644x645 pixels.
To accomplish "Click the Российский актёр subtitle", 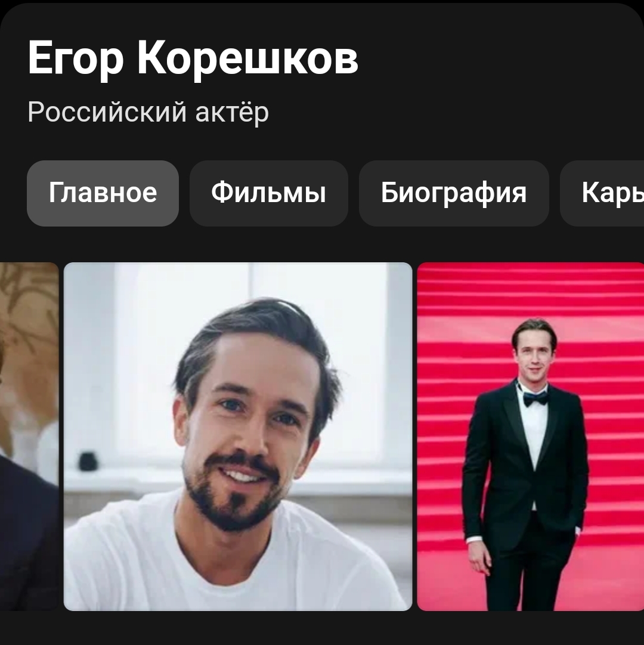I will [148, 112].
